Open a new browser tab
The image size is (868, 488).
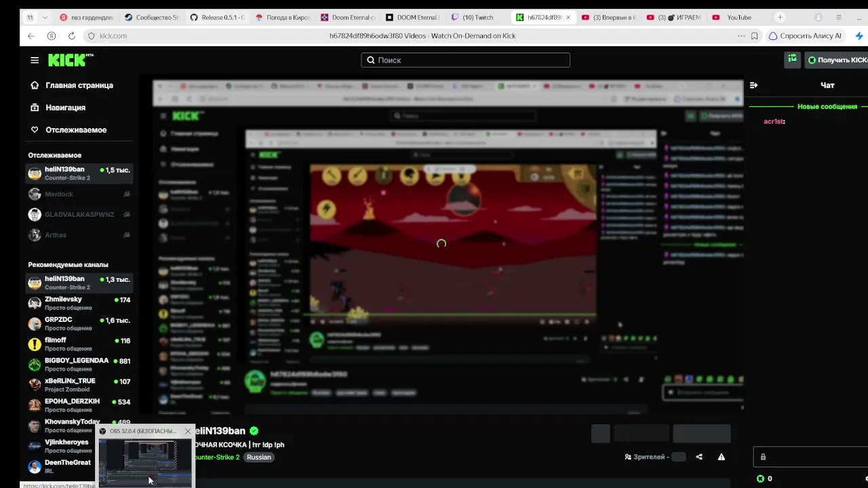(x=781, y=18)
